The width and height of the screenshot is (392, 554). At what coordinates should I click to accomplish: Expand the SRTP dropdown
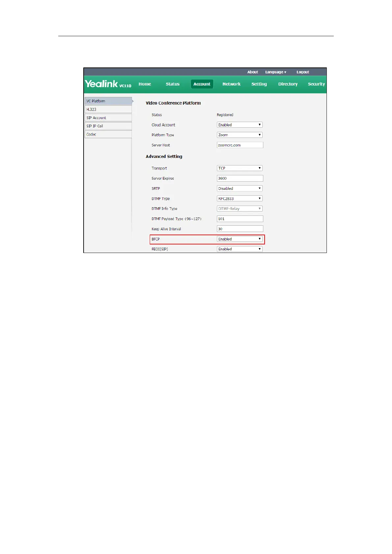pyautogui.click(x=240, y=189)
